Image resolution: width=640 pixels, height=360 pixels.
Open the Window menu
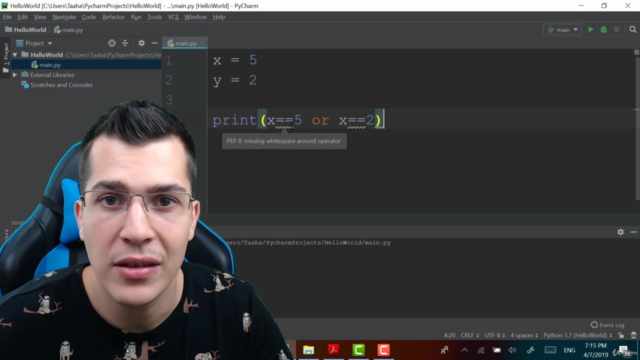[196, 17]
